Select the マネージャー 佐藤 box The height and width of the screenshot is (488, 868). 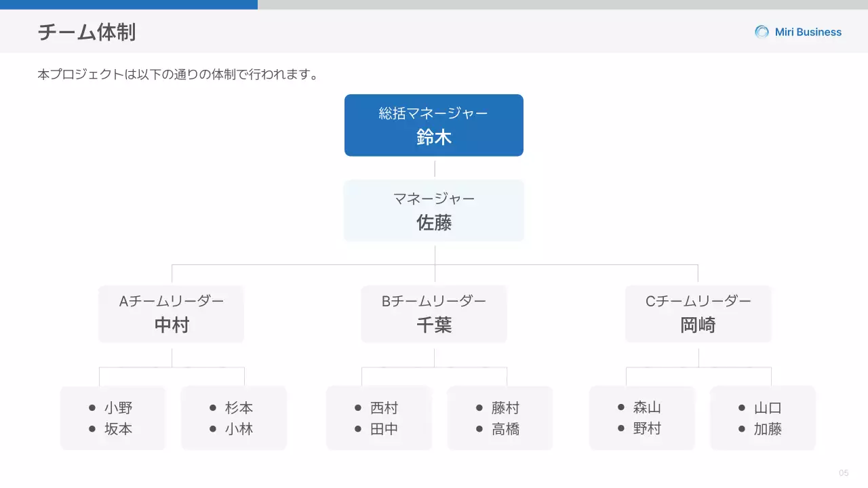pos(433,210)
